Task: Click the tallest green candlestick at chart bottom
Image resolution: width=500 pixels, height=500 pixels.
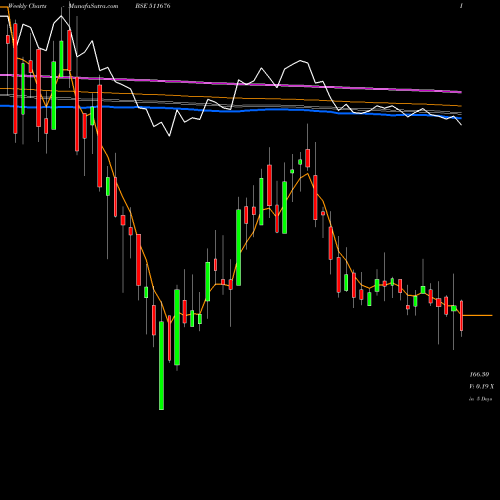Action: click(x=161, y=365)
